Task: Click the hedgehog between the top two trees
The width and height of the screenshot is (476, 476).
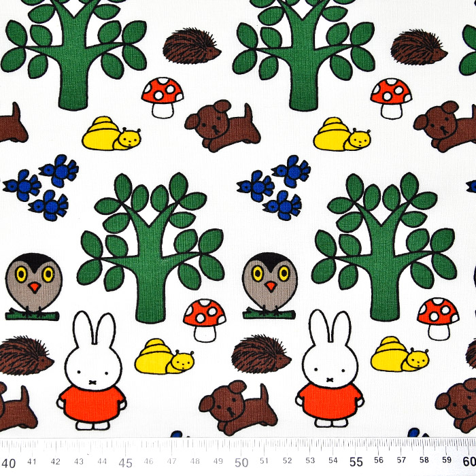Action: tap(192, 47)
